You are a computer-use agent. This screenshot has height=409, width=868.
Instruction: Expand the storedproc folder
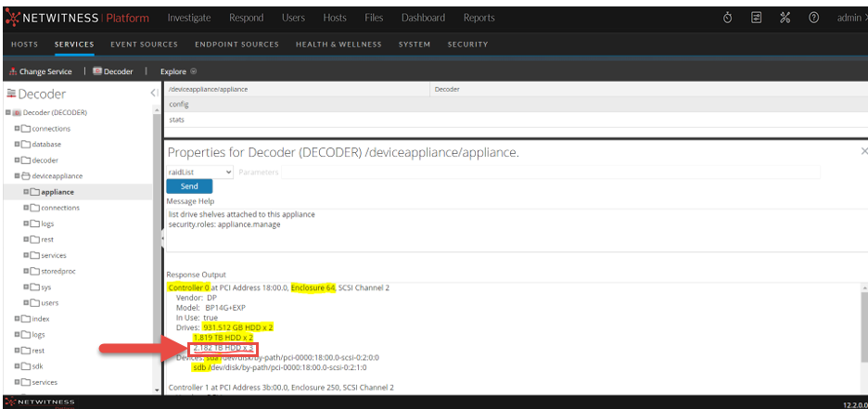(x=26, y=271)
